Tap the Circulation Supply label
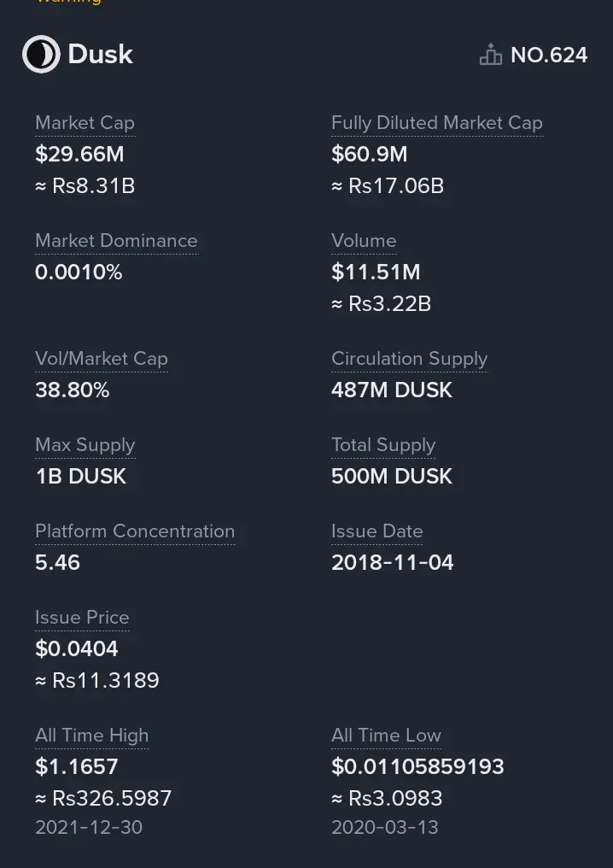This screenshot has height=868, width=613. point(409,359)
